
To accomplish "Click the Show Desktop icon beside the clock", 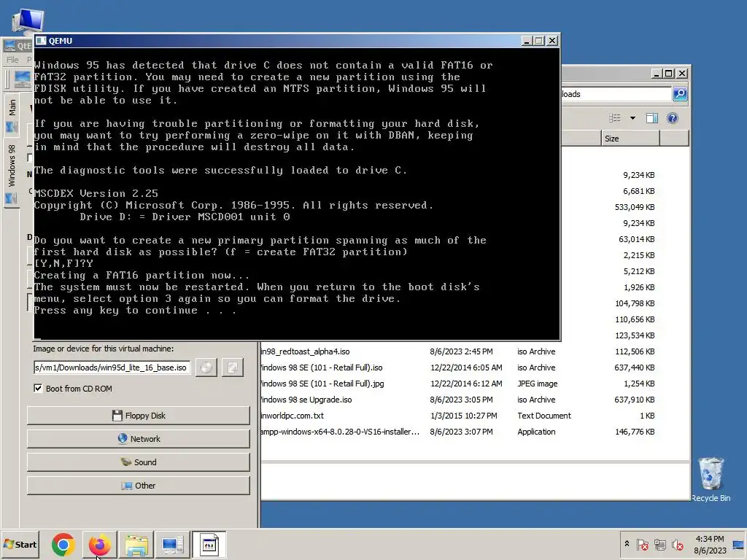I will pyautogui.click(x=739, y=544).
